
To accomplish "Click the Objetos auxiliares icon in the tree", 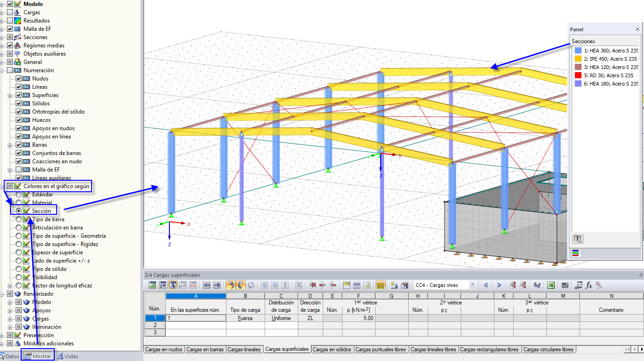I will pyautogui.click(x=18, y=54).
